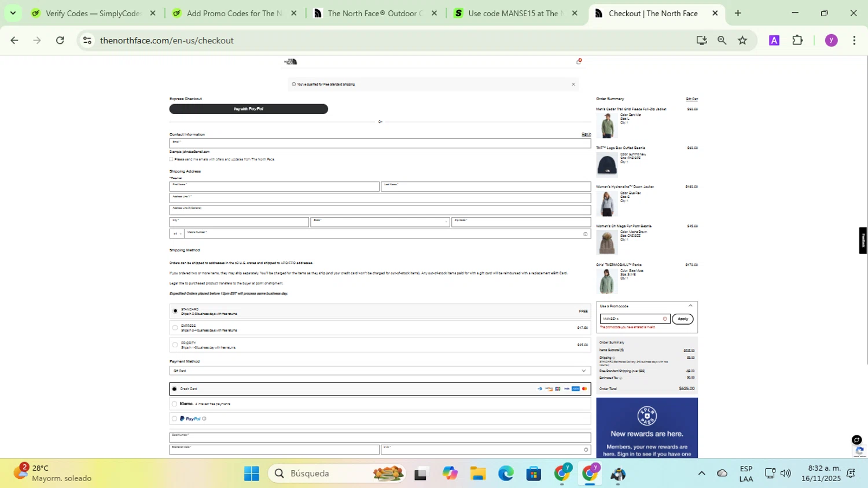The height and width of the screenshot is (488, 868).
Task: Click the Address Line 1 field
Action: tap(380, 198)
